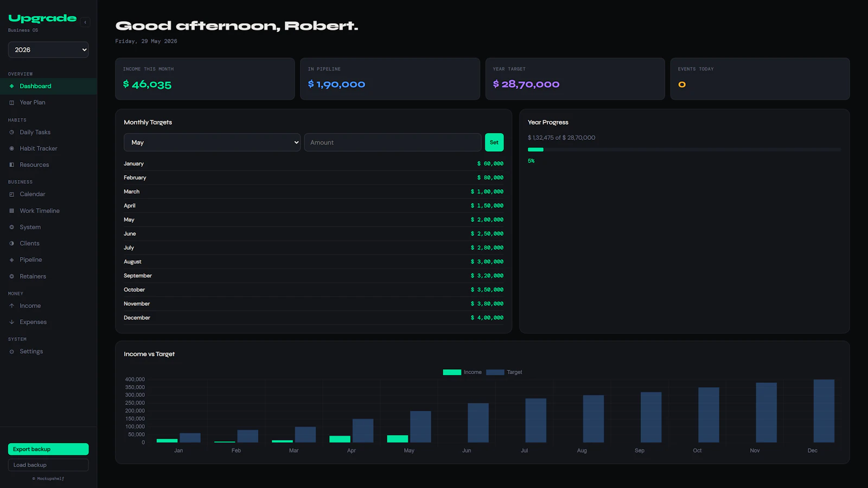Open the 2026 year dropdown
Screen dimensions: 868x488
[48, 50]
